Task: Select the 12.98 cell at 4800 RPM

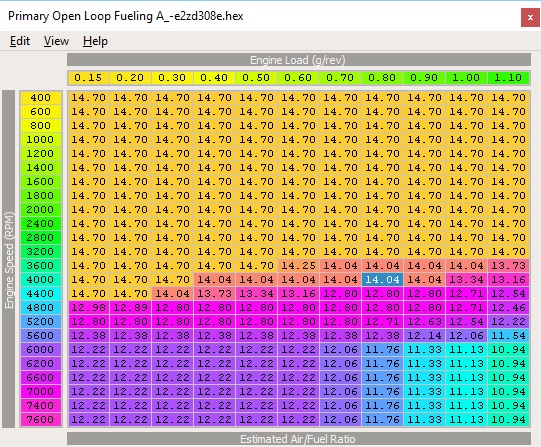Action: click(88, 308)
